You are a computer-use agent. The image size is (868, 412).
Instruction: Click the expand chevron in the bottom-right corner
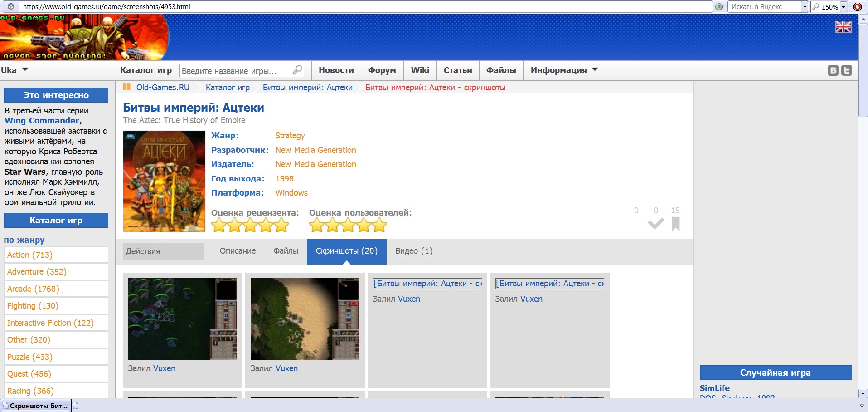point(862,406)
